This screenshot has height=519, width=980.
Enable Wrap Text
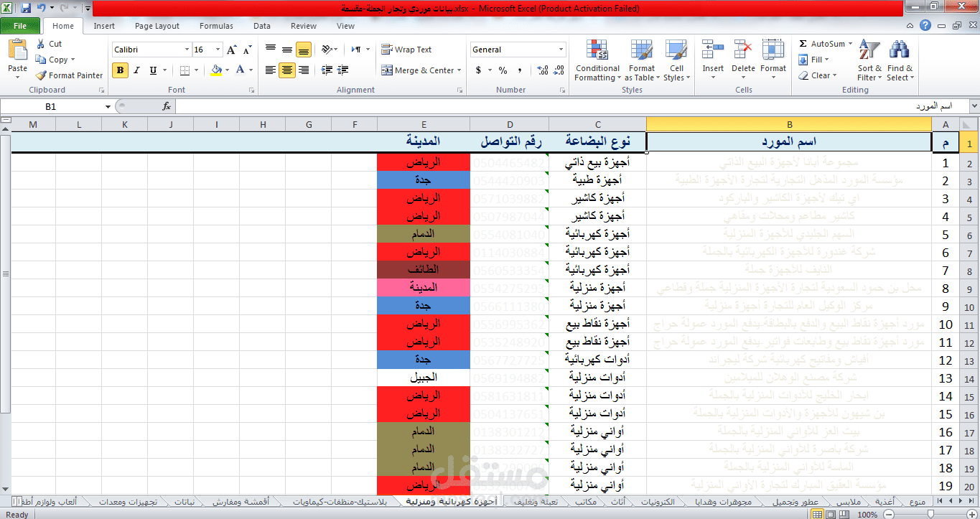pyautogui.click(x=406, y=50)
